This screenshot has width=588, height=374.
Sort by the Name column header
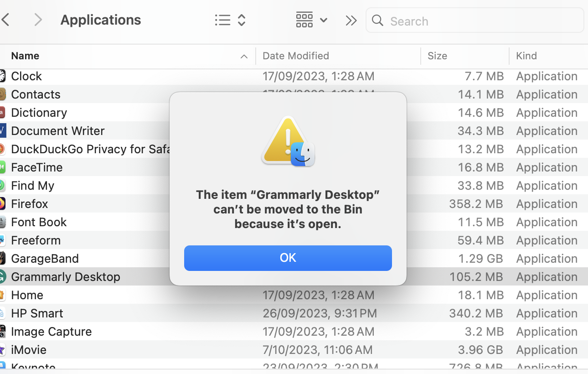25,56
